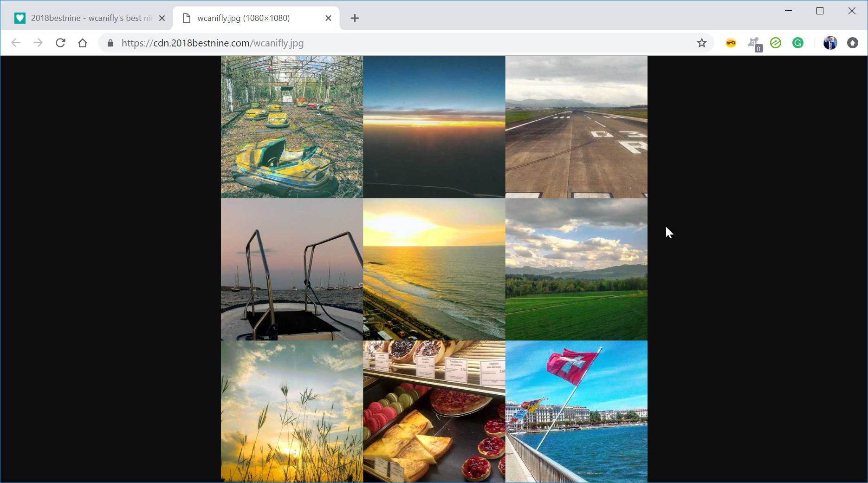Open the extension with zero badge counter
The height and width of the screenshot is (483, 868).
click(x=754, y=44)
